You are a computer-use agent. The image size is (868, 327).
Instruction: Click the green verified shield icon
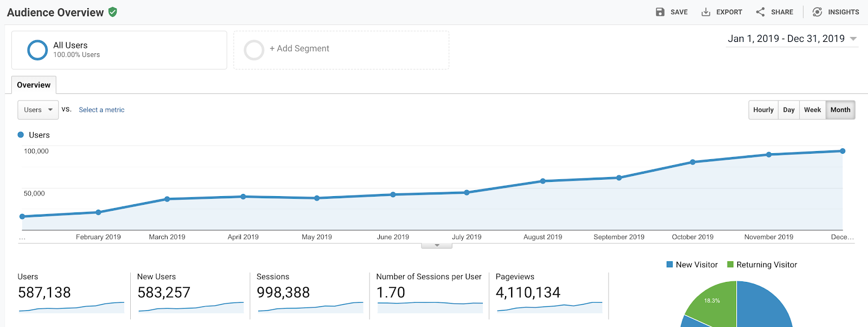[x=113, y=12]
